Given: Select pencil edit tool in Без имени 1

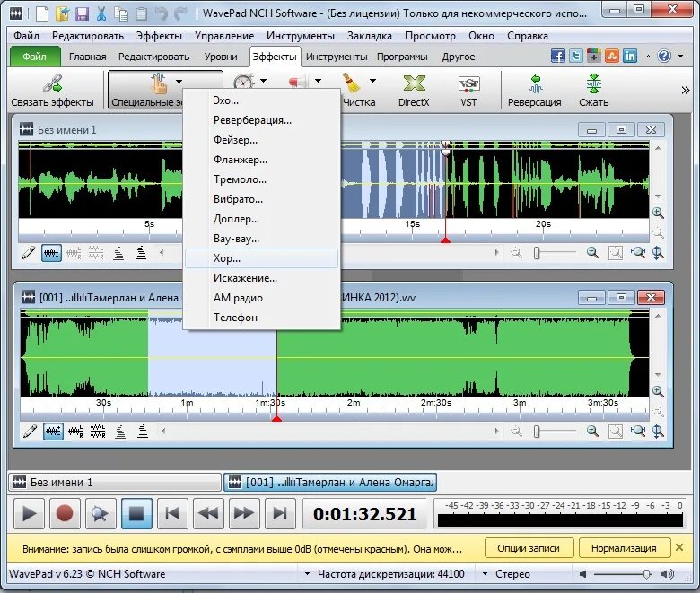Looking at the screenshot, I should pyautogui.click(x=28, y=253).
